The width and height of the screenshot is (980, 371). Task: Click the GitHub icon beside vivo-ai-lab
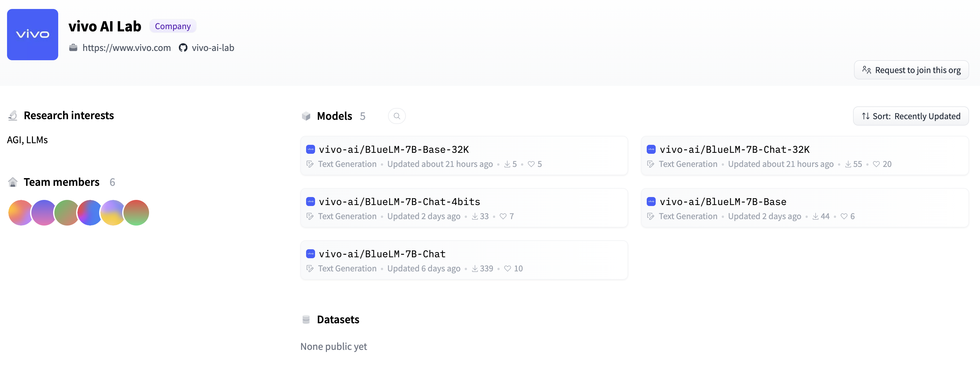click(x=183, y=48)
